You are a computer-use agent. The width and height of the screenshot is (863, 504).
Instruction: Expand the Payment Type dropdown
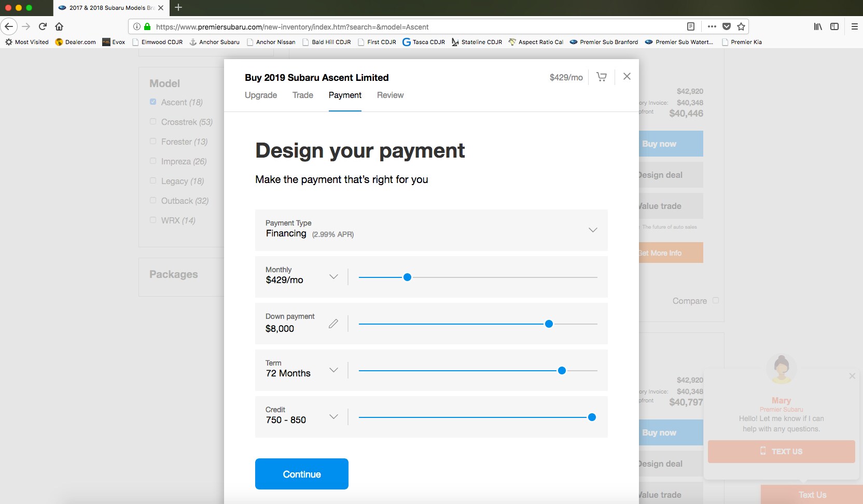click(593, 230)
